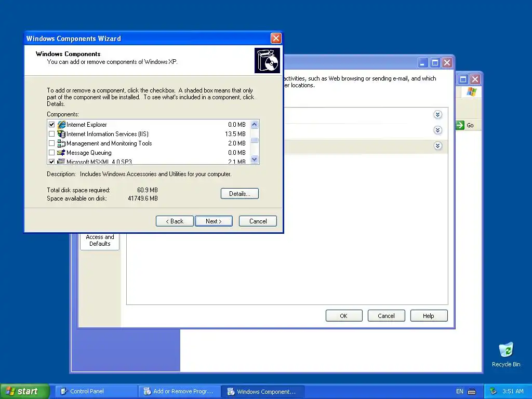Toggle the Microsoft MSXML 4.0 SP3 checkbox
The width and height of the screenshot is (532, 399).
(x=51, y=162)
